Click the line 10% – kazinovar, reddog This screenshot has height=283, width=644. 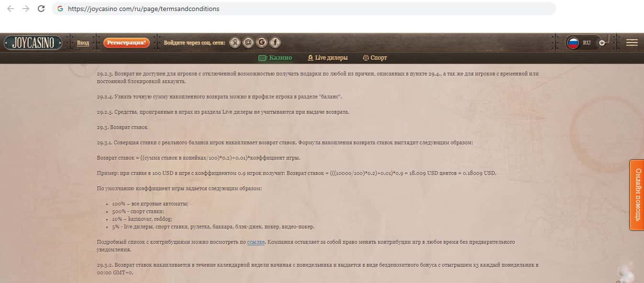pos(143,219)
